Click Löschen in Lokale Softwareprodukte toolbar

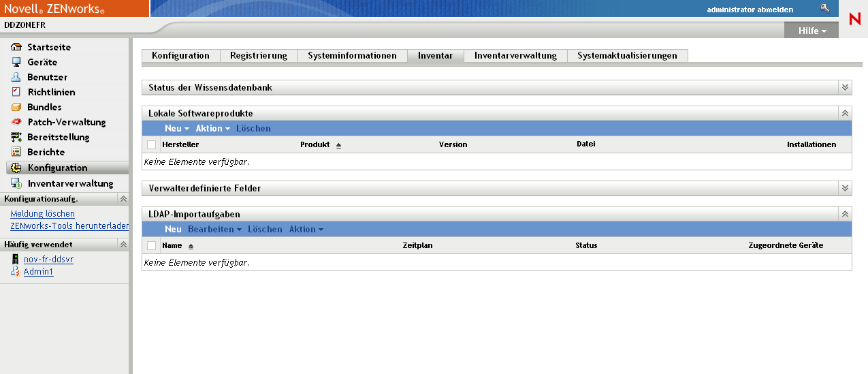click(253, 128)
